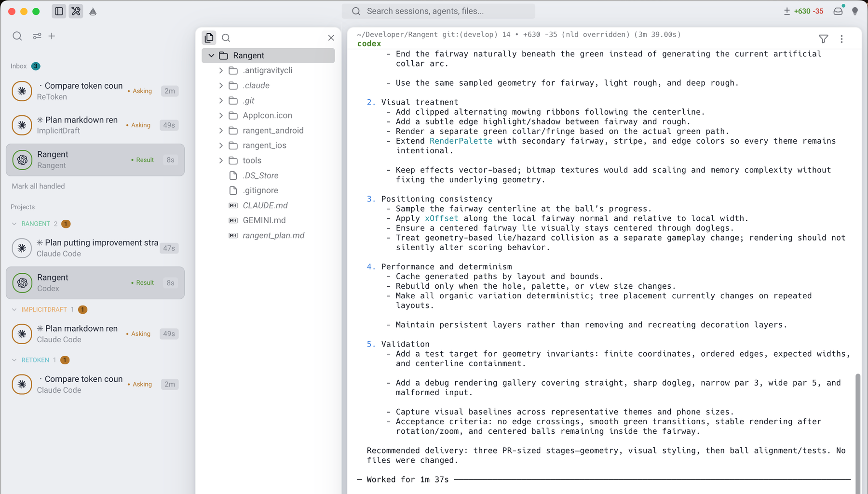Click the Asking status on Compare token inbox item
This screenshot has width=868, height=494.
[140, 91]
